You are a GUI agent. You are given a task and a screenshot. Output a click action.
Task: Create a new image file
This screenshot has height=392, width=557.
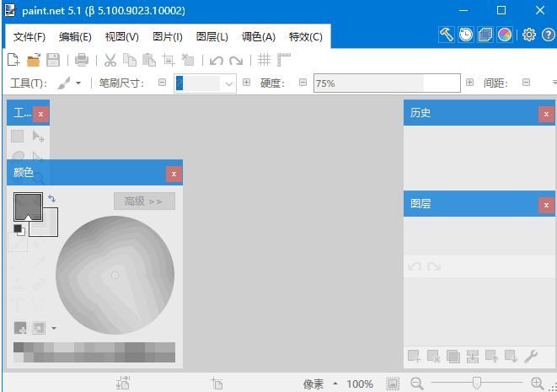pos(13,60)
